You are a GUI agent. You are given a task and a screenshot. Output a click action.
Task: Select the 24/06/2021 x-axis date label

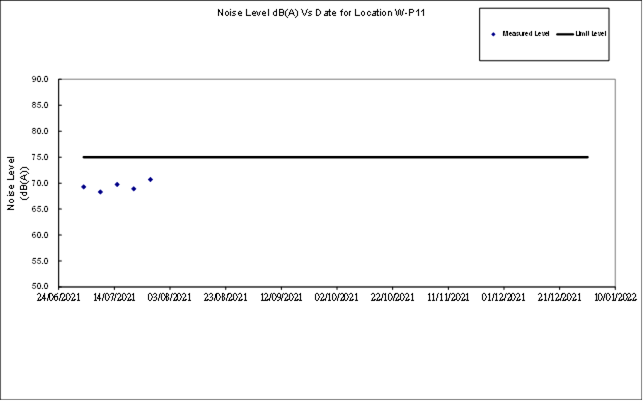tap(59, 297)
